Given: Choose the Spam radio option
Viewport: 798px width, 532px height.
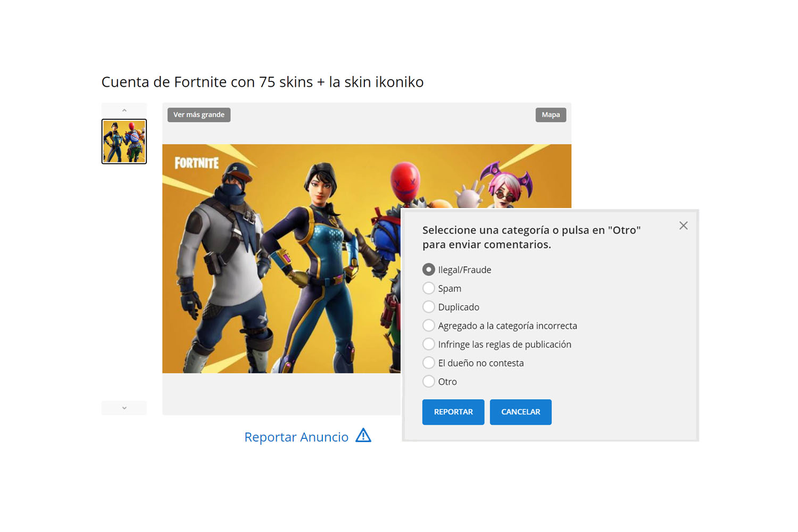Looking at the screenshot, I should point(429,288).
